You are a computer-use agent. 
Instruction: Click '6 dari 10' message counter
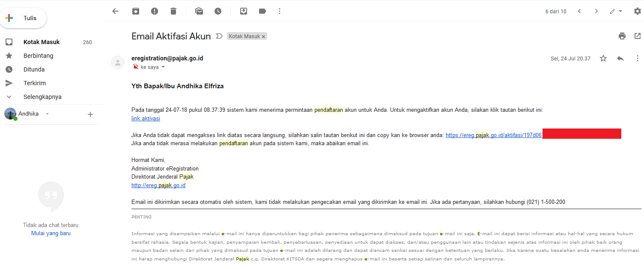point(556,12)
